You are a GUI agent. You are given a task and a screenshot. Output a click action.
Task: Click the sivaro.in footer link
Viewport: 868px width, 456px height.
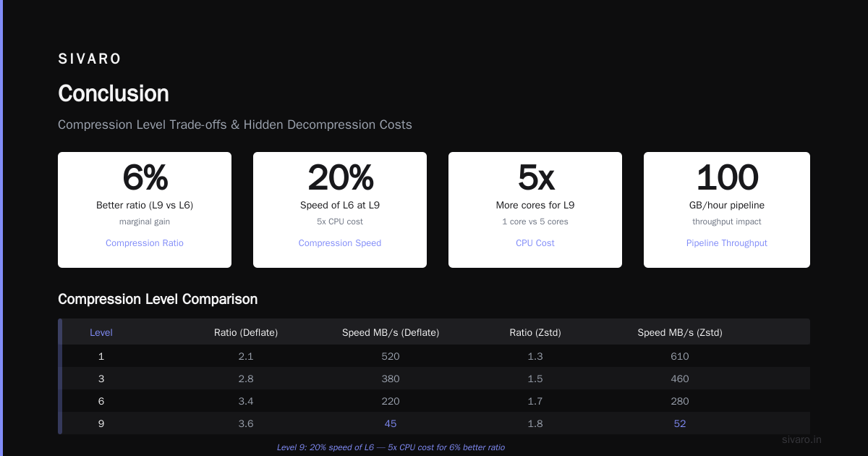(802, 439)
